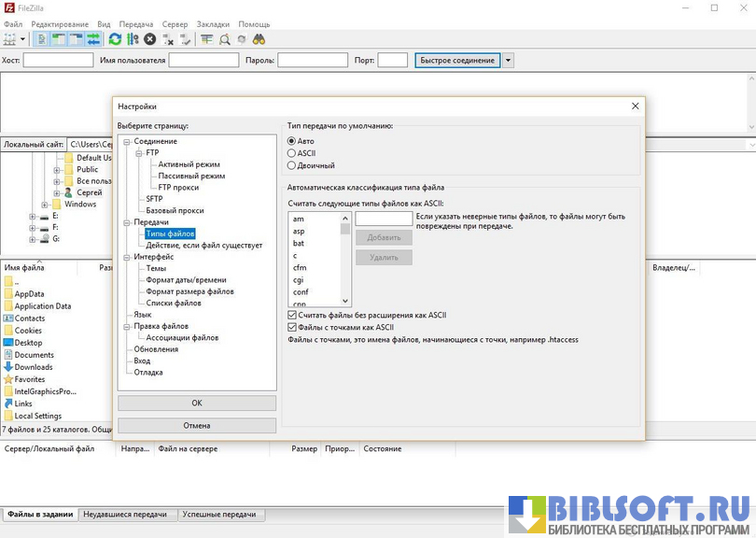756x538 pixels.
Task: Collapse the Интерфейс tree node
Action: 126,257
